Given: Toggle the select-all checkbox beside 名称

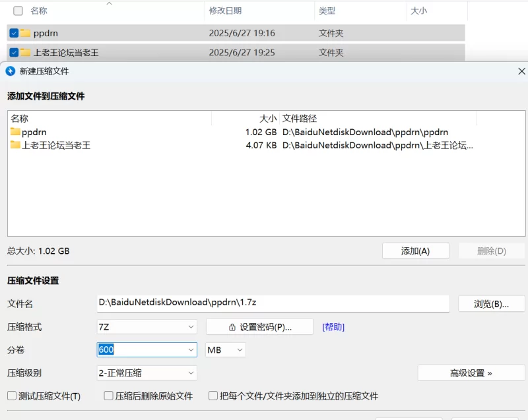Looking at the screenshot, I should coord(18,11).
